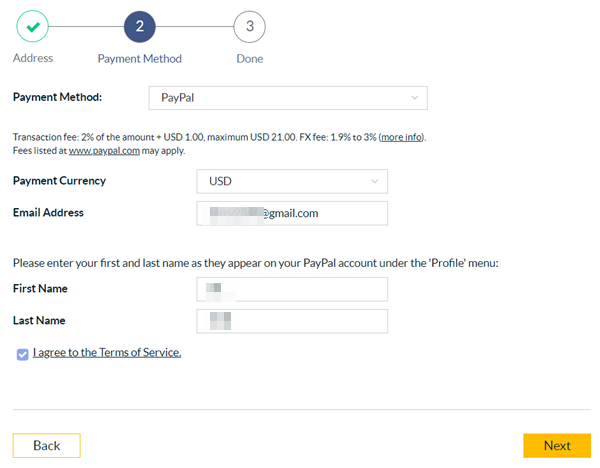
Task: Click the progress line between steps 2 and 3
Action: click(195, 26)
